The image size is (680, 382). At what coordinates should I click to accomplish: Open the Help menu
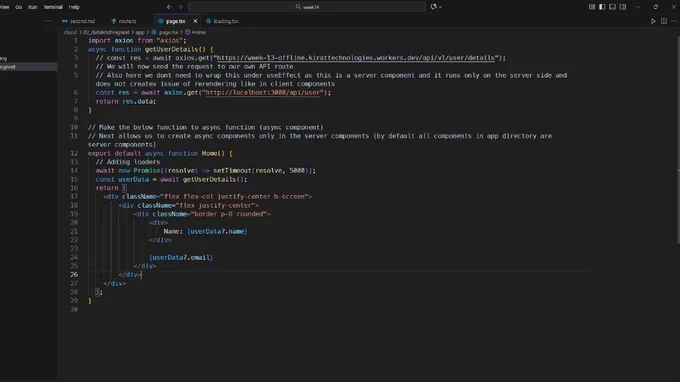point(74,7)
